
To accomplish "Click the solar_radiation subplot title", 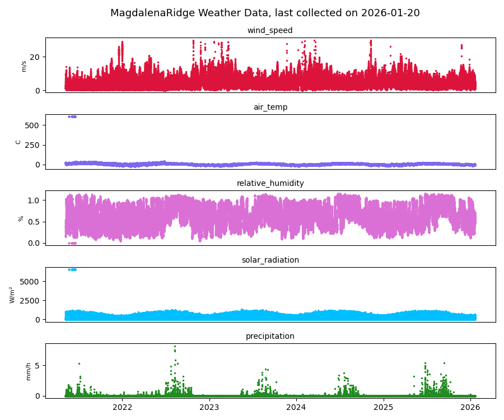I will pos(270,260).
